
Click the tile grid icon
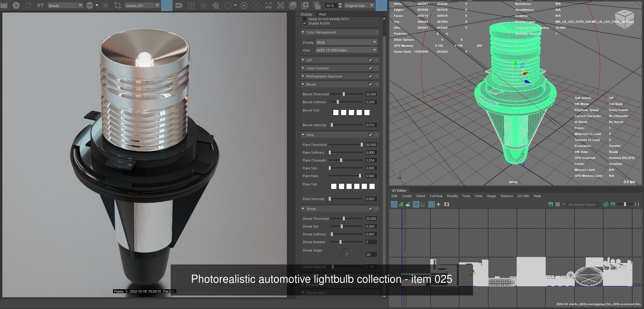coord(191,5)
